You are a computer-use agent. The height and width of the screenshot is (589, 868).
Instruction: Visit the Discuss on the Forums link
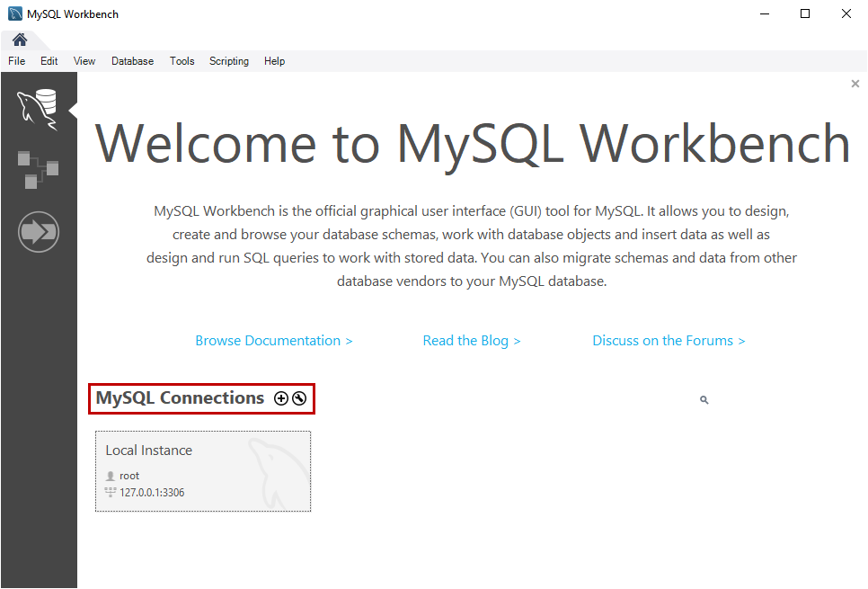click(669, 341)
